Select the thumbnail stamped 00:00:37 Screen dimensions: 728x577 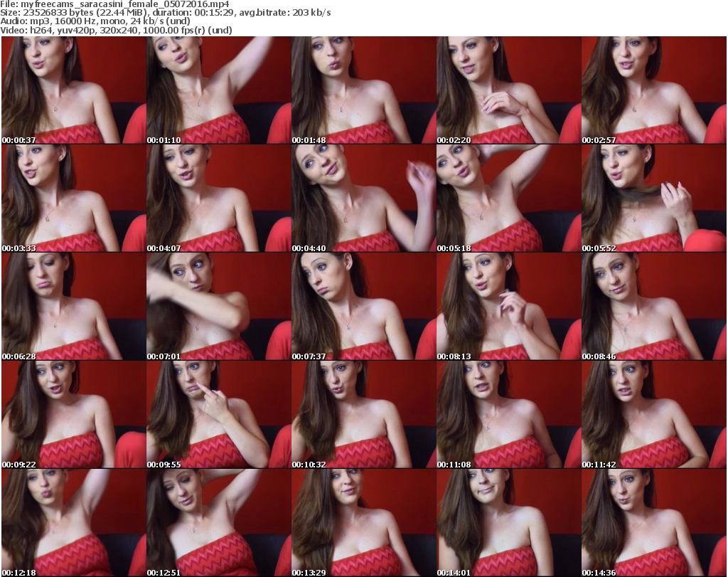pos(74,90)
